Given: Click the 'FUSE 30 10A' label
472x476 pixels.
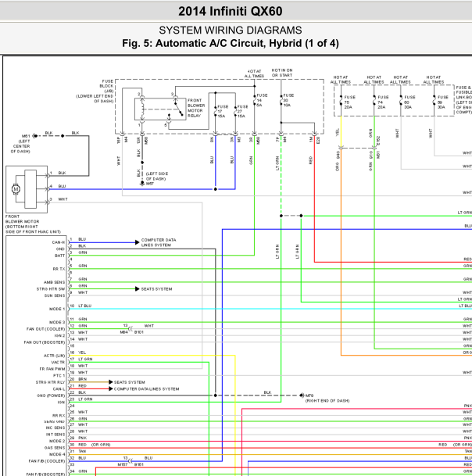Looking at the screenshot, I should point(288,100).
